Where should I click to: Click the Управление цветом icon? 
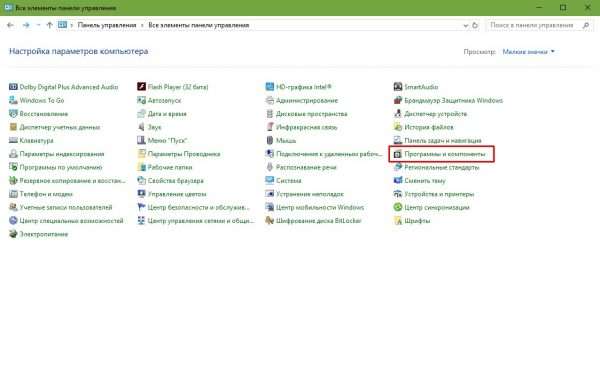141,194
